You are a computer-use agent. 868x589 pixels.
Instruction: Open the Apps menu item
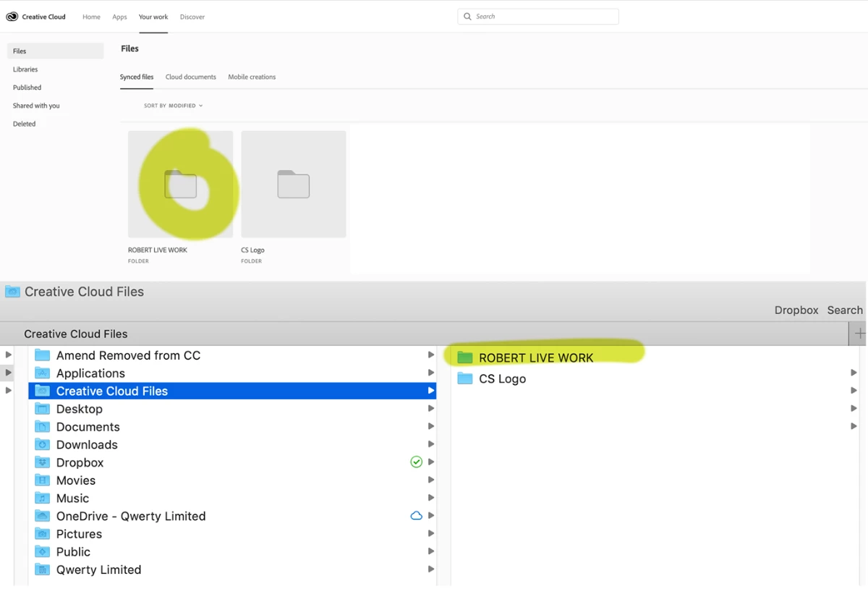[x=119, y=17]
